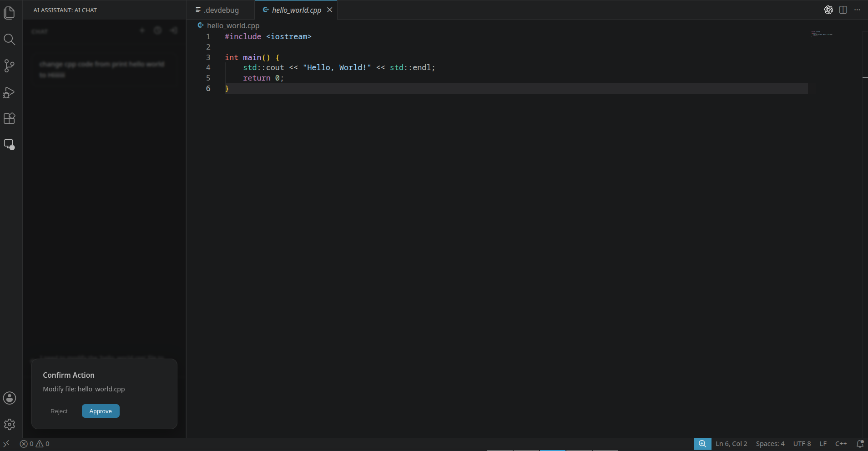
Task: Click the closing brace on line 6
Action: pos(227,88)
